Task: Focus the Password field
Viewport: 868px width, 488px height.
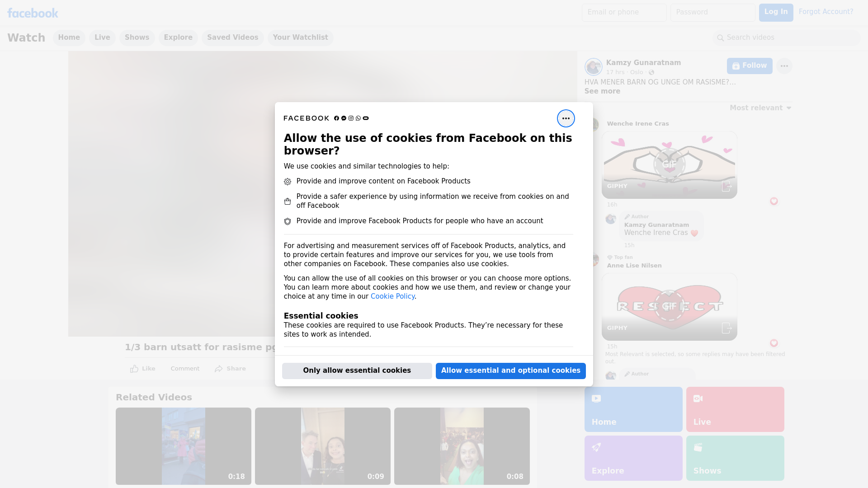Action: tap(712, 12)
